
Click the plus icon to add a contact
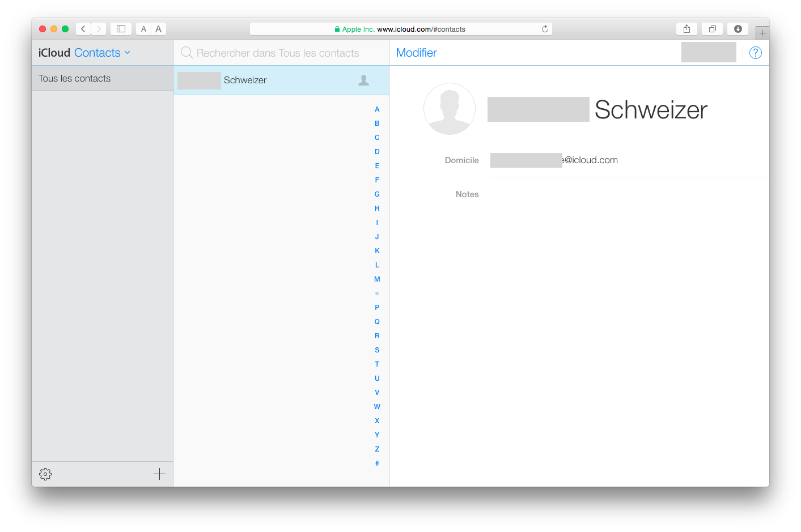[x=159, y=474]
